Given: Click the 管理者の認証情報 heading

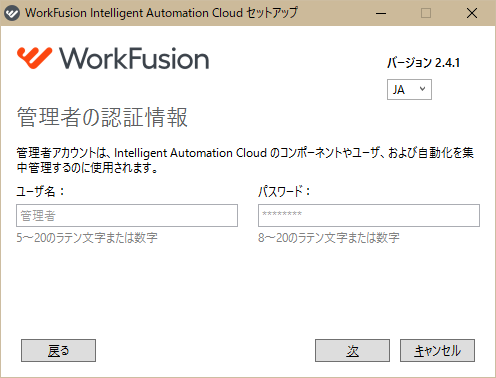Looking at the screenshot, I should (x=102, y=117).
